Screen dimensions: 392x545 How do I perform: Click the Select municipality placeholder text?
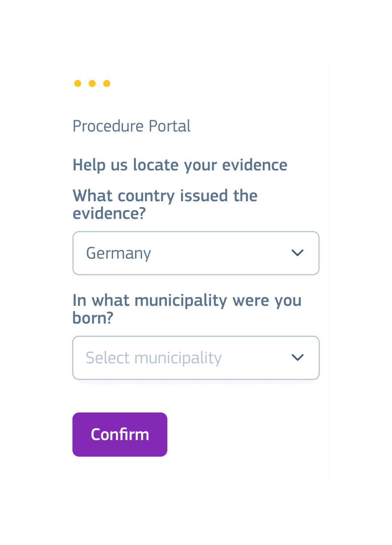(x=154, y=358)
